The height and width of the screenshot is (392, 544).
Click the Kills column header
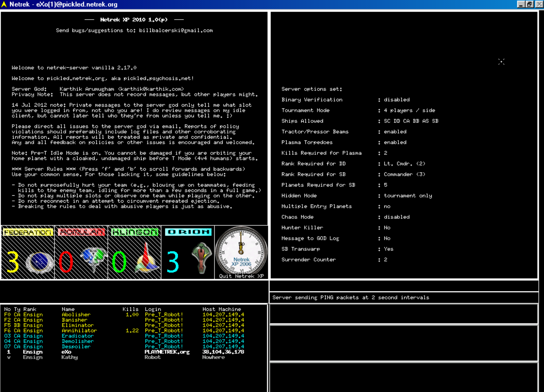131,309
